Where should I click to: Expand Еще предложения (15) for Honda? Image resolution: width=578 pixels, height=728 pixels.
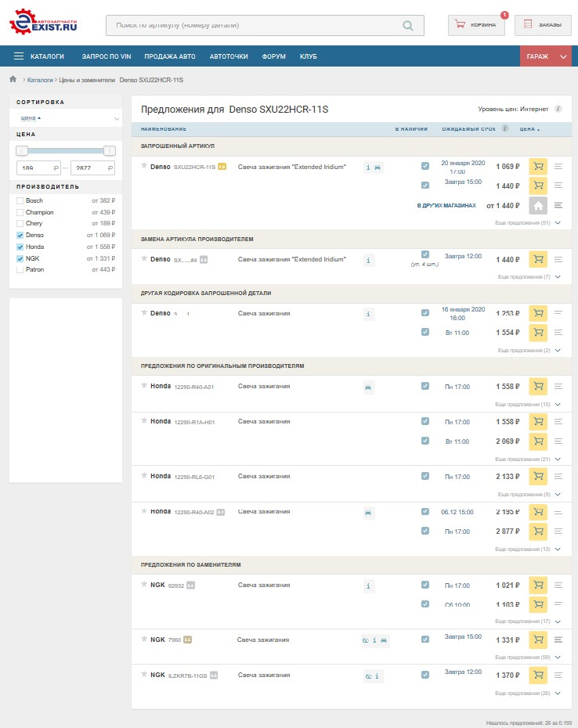(528, 405)
